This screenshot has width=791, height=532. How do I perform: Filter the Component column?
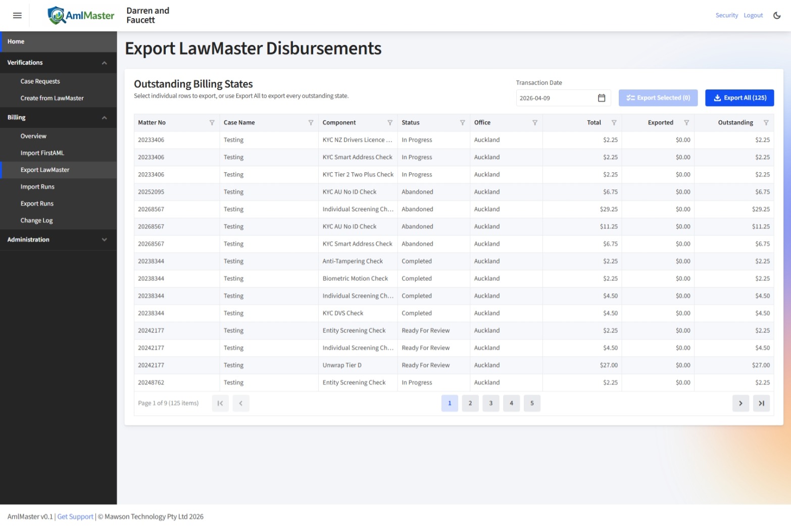tap(390, 122)
